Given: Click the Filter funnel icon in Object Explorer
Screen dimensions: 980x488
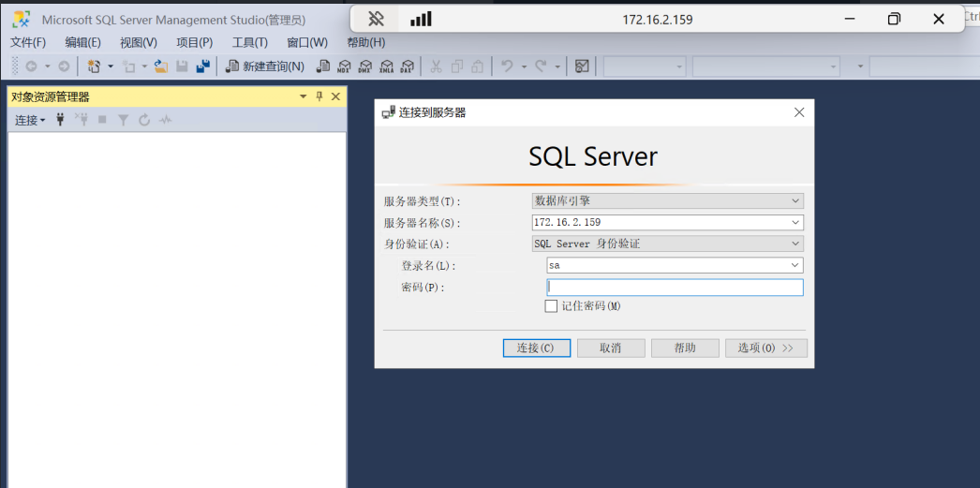Looking at the screenshot, I should pos(123,120).
